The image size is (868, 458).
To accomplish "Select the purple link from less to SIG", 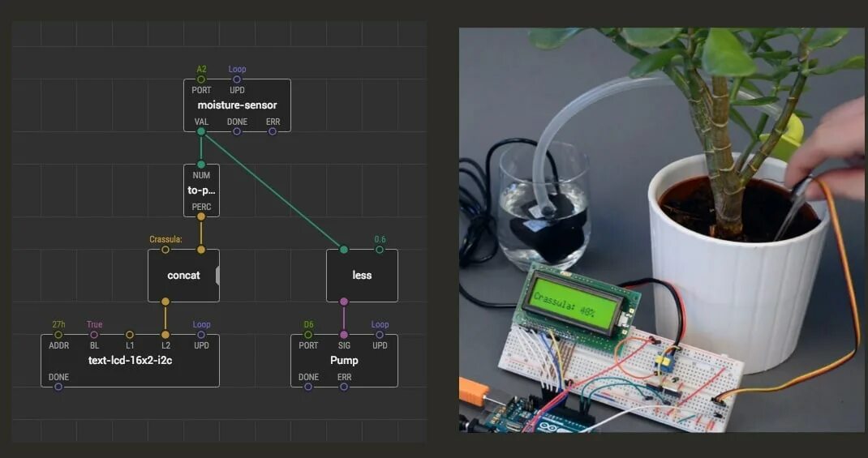I will [344, 319].
